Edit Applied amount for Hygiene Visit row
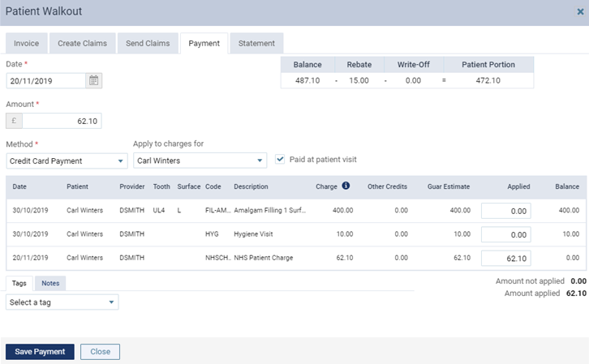 pos(506,234)
